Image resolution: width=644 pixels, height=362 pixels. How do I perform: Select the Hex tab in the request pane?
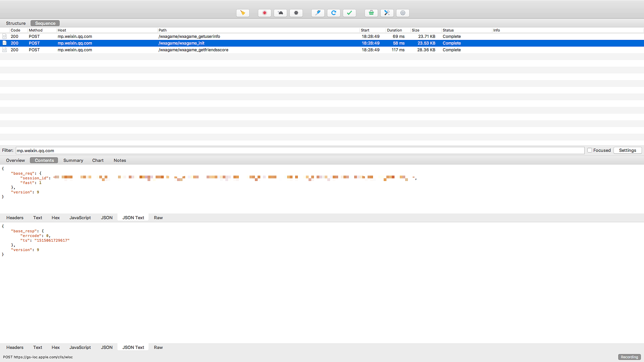tap(56, 218)
